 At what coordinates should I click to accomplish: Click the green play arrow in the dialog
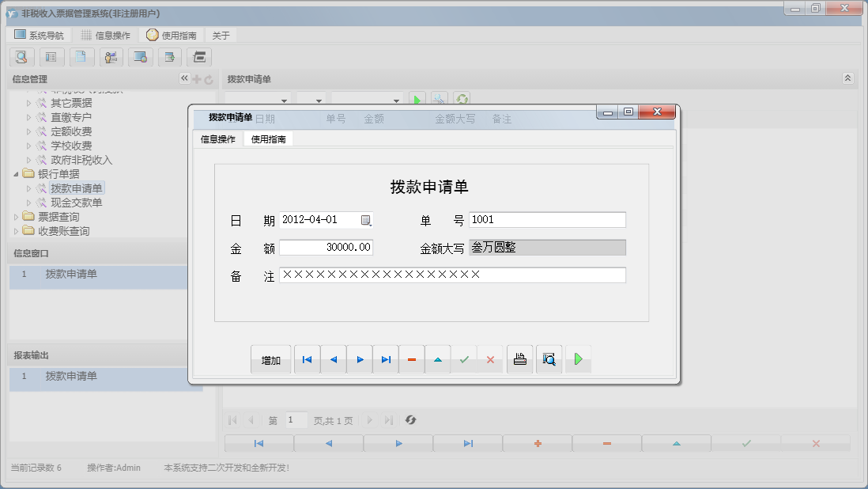[x=578, y=359]
